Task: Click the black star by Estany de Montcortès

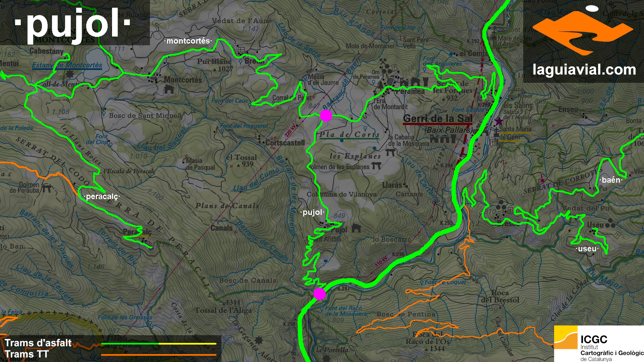Action: [x=70, y=74]
